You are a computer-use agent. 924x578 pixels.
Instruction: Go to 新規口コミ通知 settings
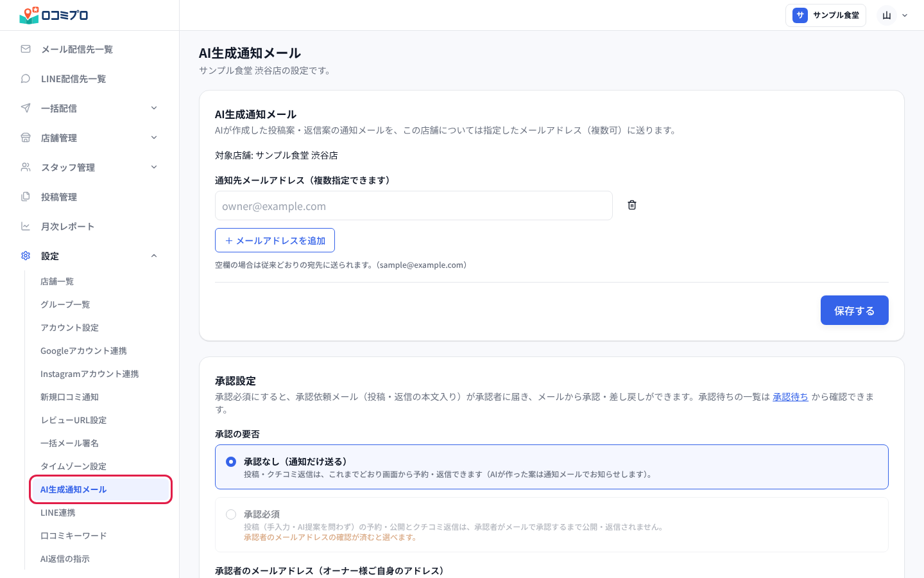[69, 397]
